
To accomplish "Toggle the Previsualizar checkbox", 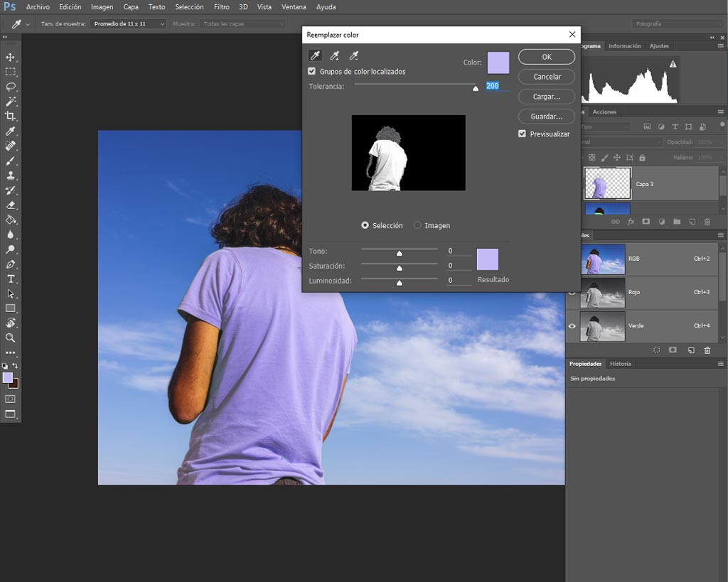I will coord(522,134).
